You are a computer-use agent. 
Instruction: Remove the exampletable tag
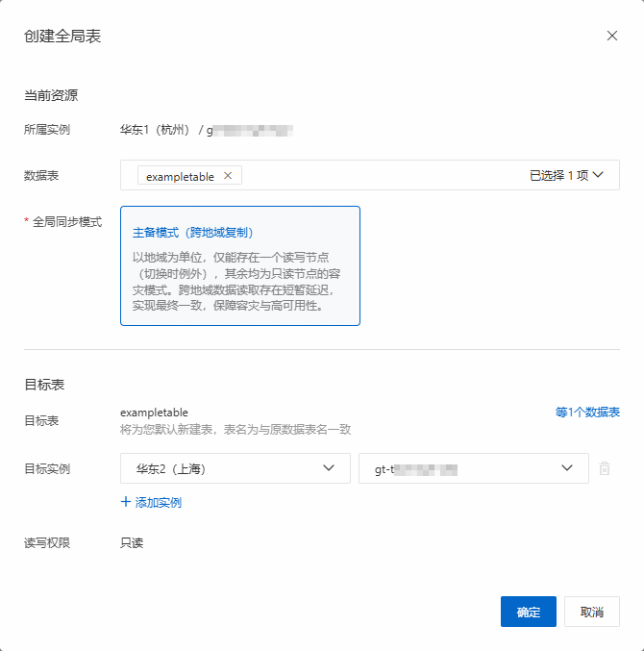point(228,176)
